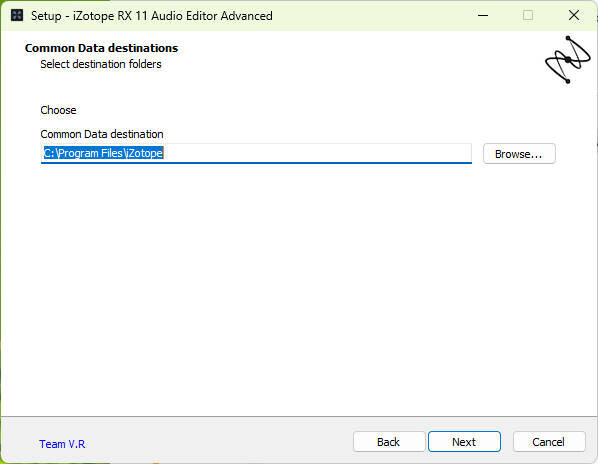The image size is (598, 464).
Task: Close the iZotope RX 11 Setup window
Action: [574, 16]
